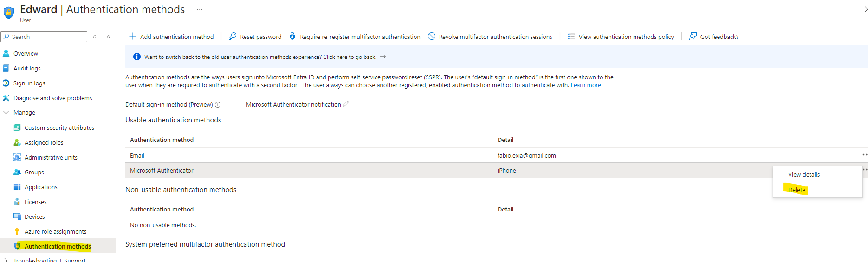Click the Got feedback person icon
The height and width of the screenshot is (262, 868).
[693, 36]
